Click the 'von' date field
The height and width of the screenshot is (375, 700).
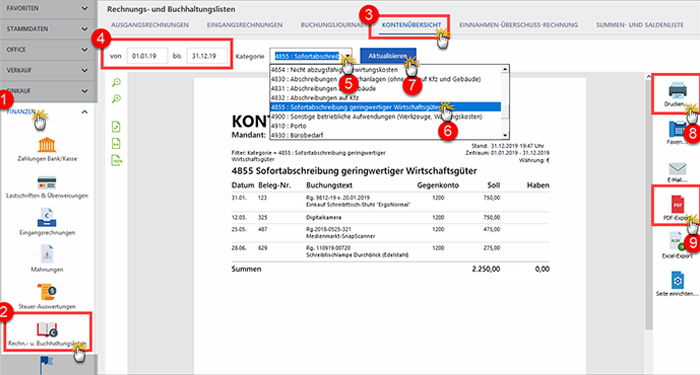(147, 56)
